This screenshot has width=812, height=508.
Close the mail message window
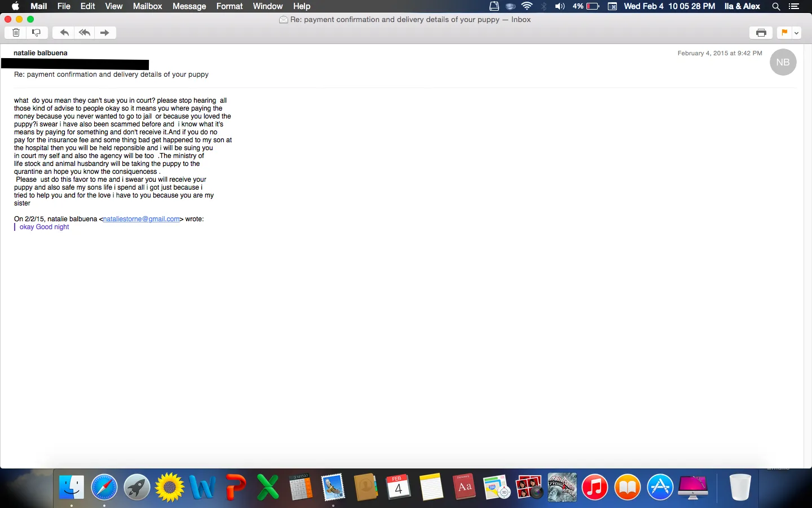tap(8, 19)
